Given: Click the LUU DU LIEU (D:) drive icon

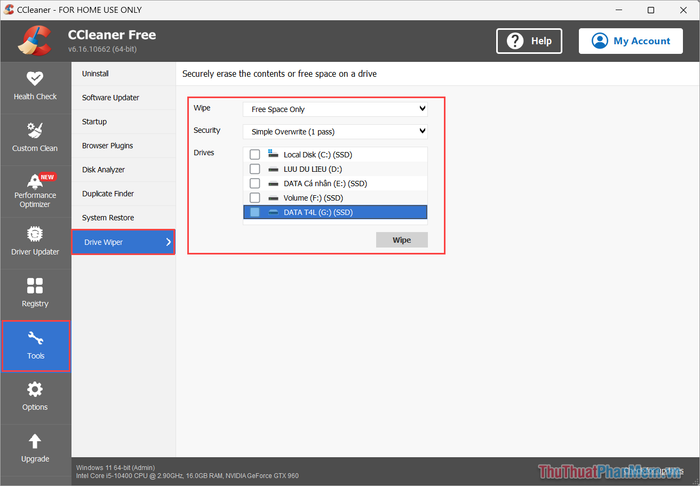Looking at the screenshot, I should pos(273,170).
